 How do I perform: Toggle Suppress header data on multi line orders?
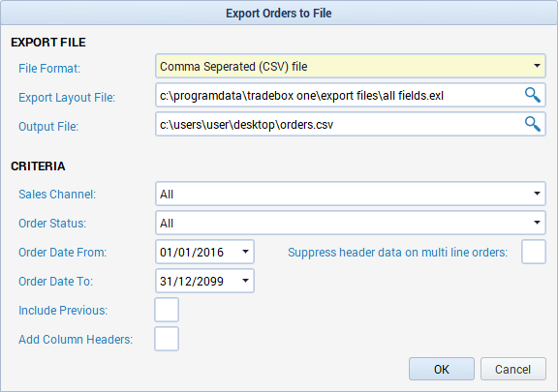click(534, 252)
